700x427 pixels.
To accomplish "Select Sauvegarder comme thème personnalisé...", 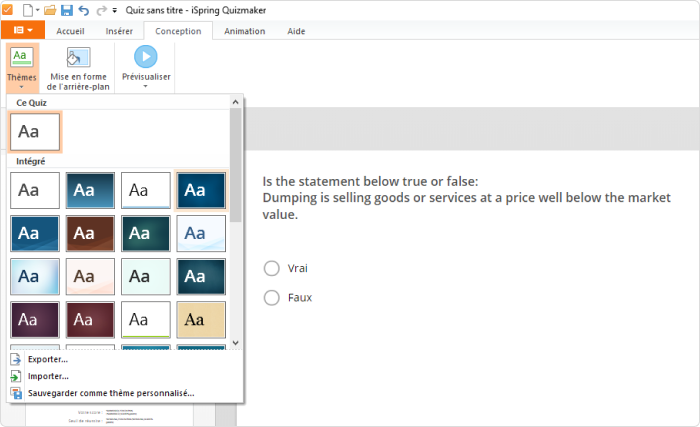I will click(111, 393).
